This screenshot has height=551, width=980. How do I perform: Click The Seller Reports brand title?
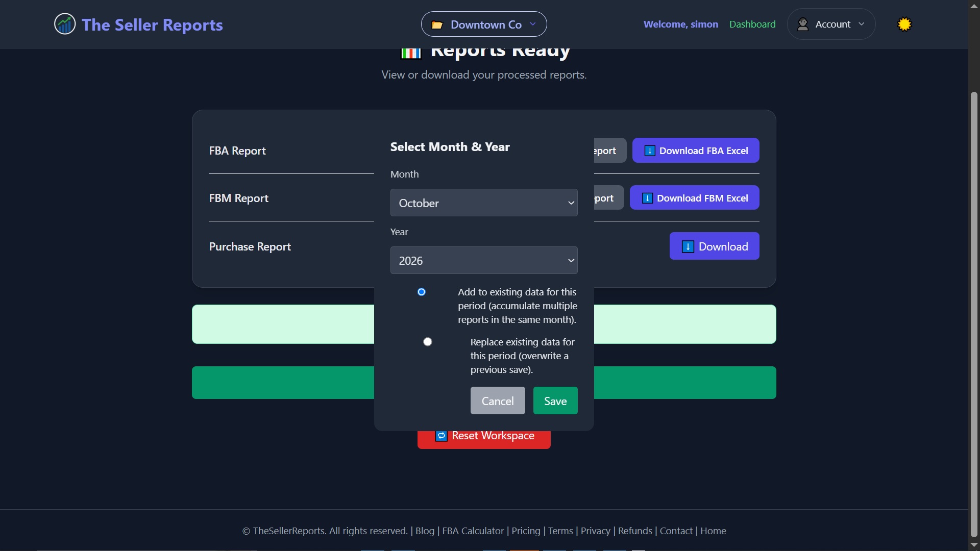pos(152,24)
